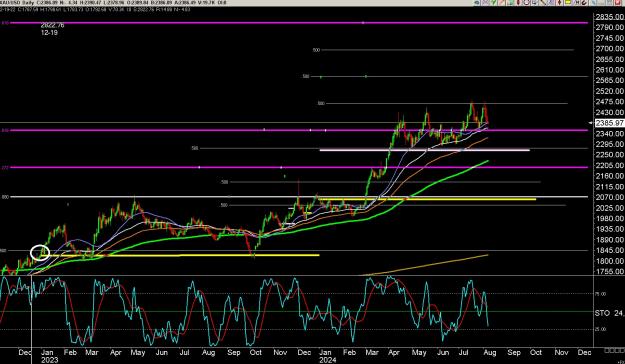The width and height of the screenshot is (625, 364).
Task: Click the 2475.00 price axis label
Action: pos(609,102)
